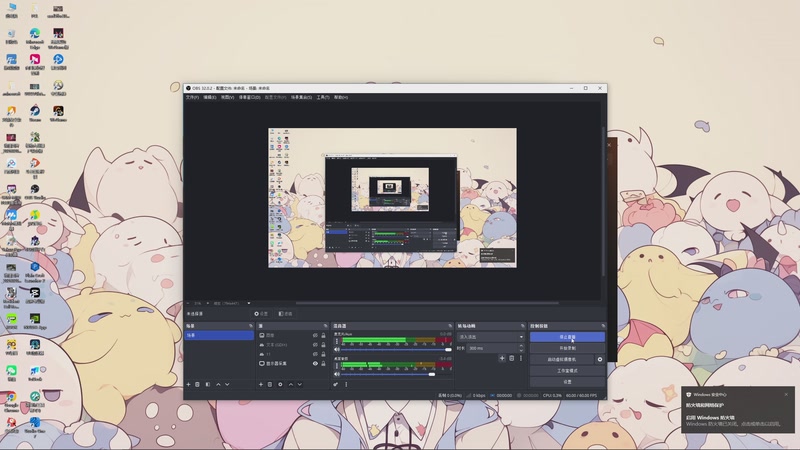Screen dimensions: 800x450
Task: Click 属性 button in source toolbar
Action: point(261,314)
